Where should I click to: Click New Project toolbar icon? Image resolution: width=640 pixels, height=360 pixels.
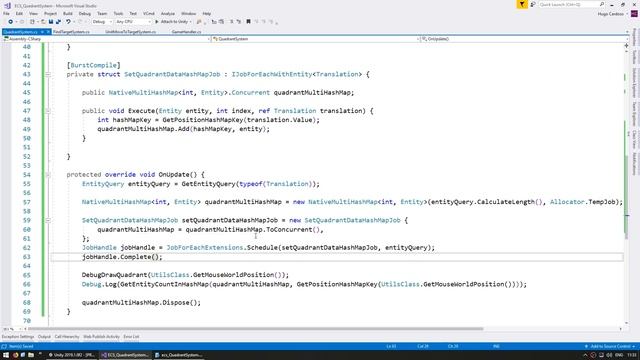point(32,22)
